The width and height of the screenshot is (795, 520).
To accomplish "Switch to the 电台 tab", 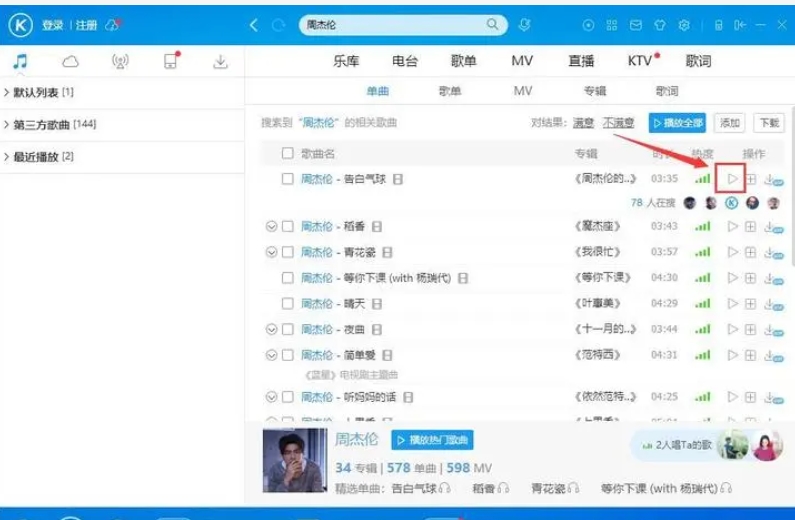I will (x=405, y=61).
